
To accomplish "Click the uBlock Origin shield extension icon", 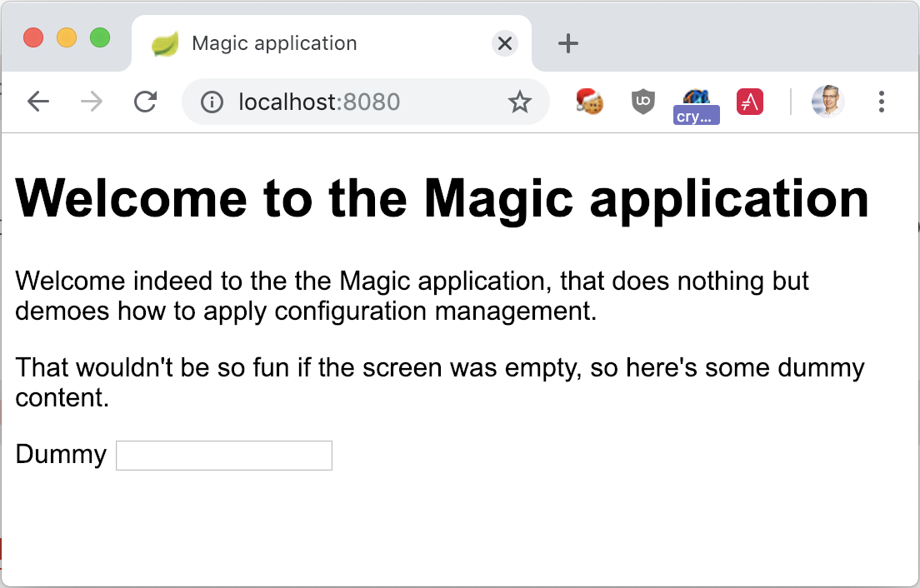I will click(x=642, y=101).
